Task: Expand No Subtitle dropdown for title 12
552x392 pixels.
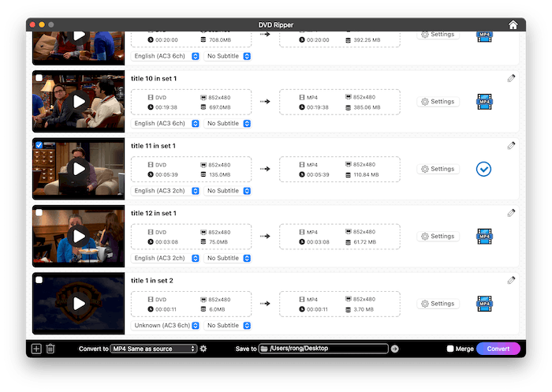Action: (x=227, y=258)
